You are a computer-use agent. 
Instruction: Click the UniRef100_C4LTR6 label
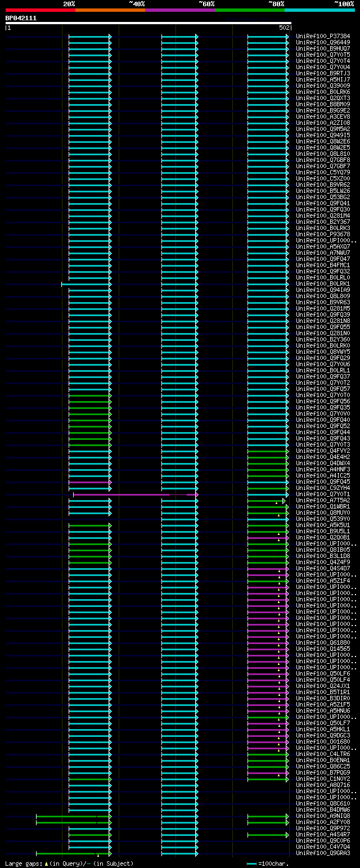pos(323,754)
